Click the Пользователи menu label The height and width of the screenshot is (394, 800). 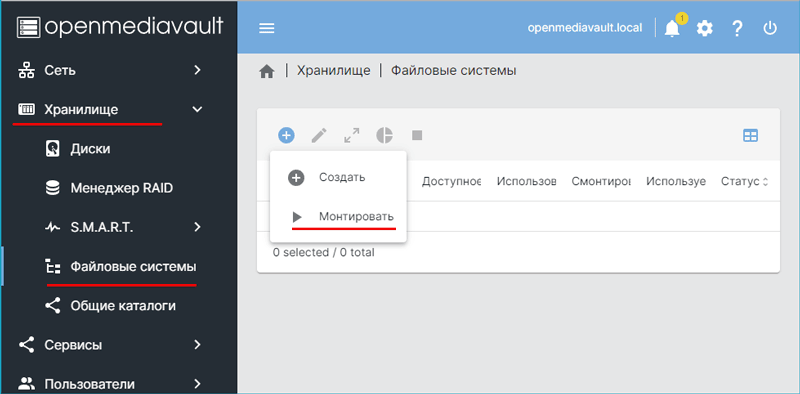pos(89,384)
